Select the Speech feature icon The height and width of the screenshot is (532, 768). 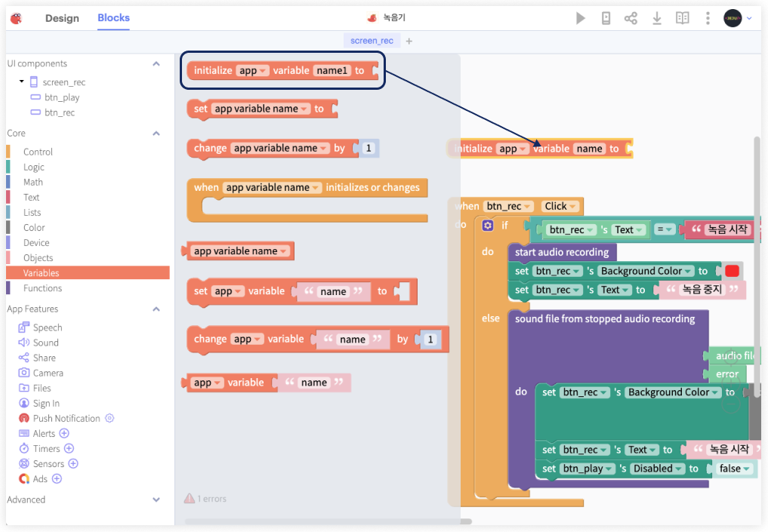point(23,327)
